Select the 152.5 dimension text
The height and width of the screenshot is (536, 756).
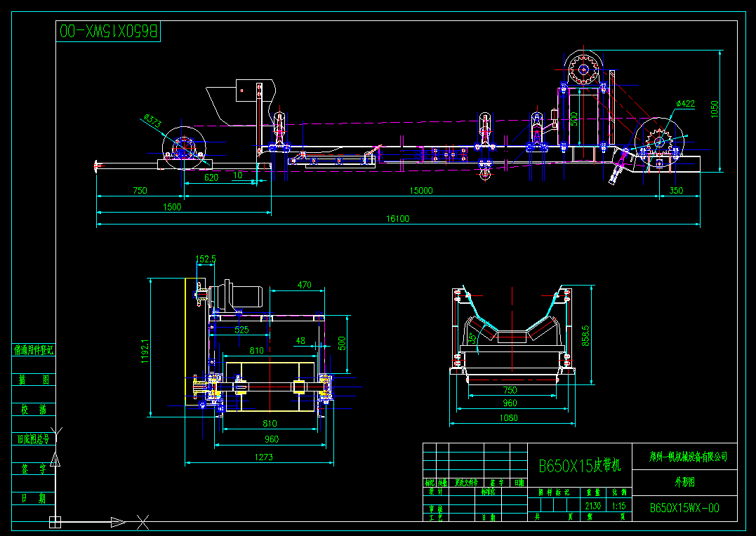click(x=206, y=260)
